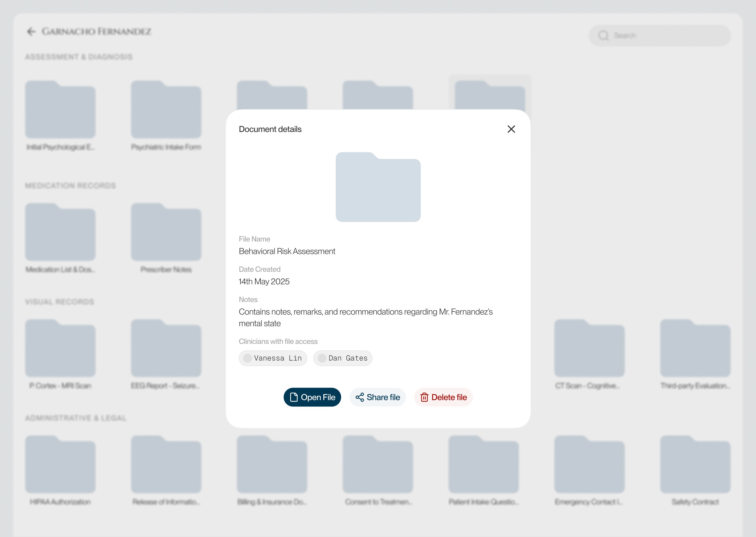Image resolution: width=756 pixels, height=537 pixels.
Task: Click the Delete file button
Action: [x=443, y=397]
